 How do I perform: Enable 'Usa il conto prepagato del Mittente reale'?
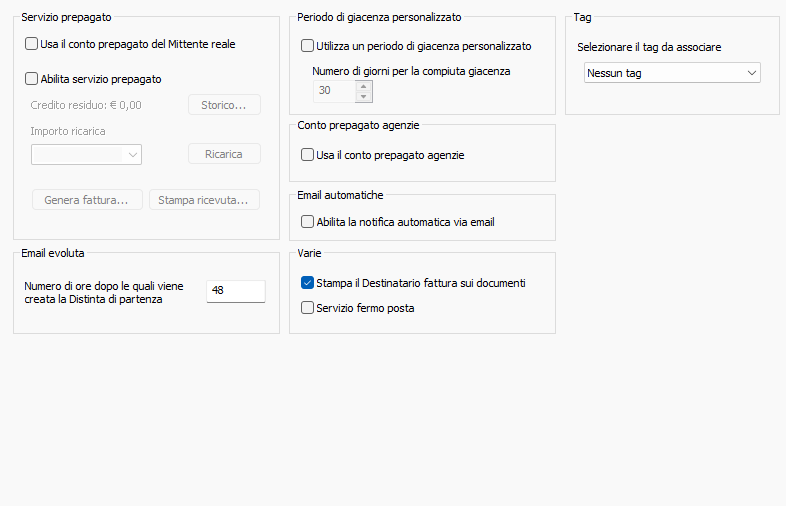click(x=32, y=44)
